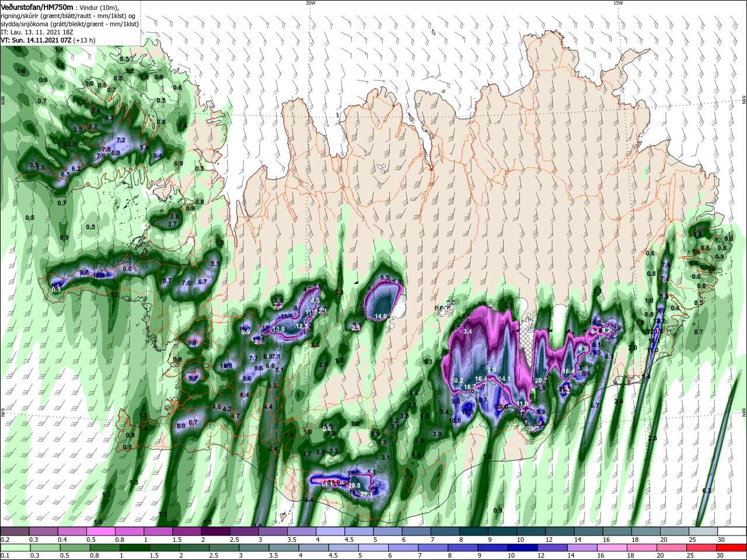
Task: Select the lavender swatch starting at 4, upper legend row
Action: click(330, 531)
